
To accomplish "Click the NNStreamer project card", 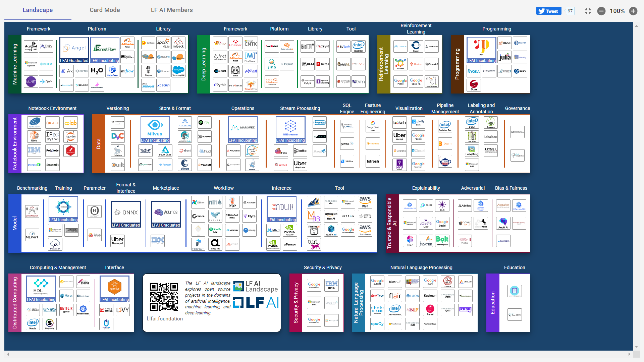I will [x=290, y=130].
